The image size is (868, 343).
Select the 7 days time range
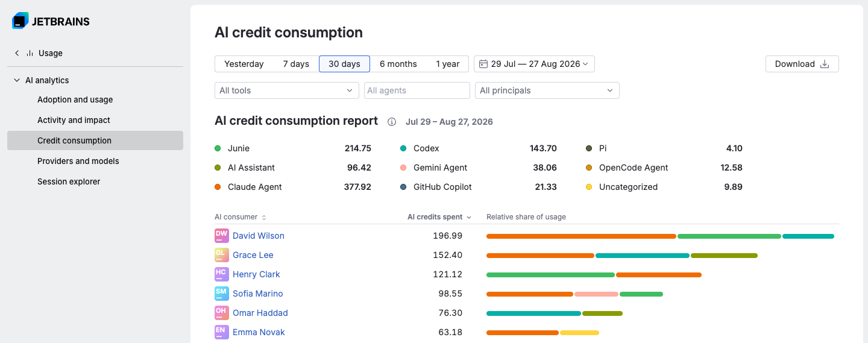coord(296,64)
